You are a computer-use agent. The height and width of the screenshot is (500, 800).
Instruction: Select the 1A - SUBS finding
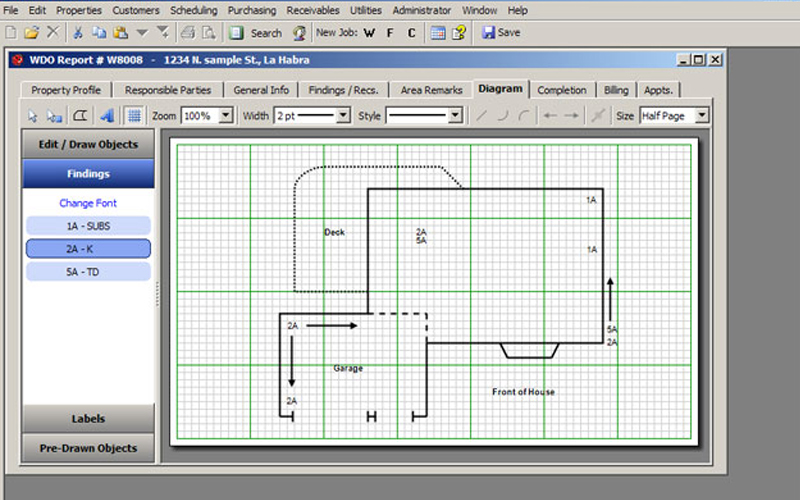[x=88, y=226]
